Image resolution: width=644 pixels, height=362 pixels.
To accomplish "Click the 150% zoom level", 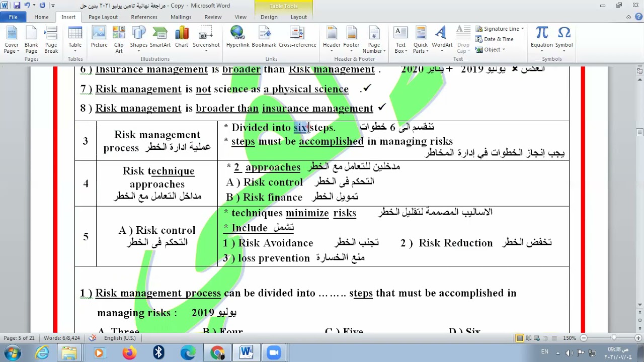I will [x=570, y=338].
